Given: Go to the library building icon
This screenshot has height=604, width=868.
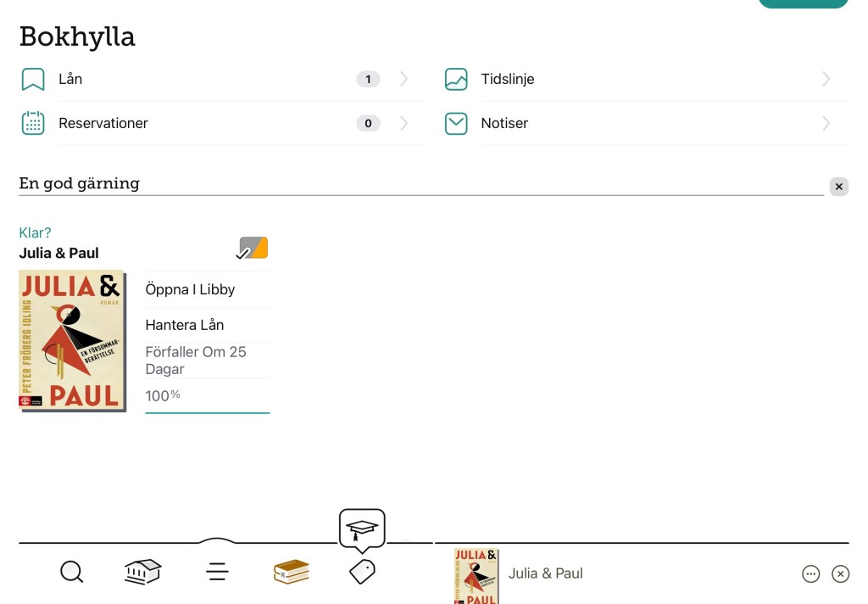Looking at the screenshot, I should point(142,573).
